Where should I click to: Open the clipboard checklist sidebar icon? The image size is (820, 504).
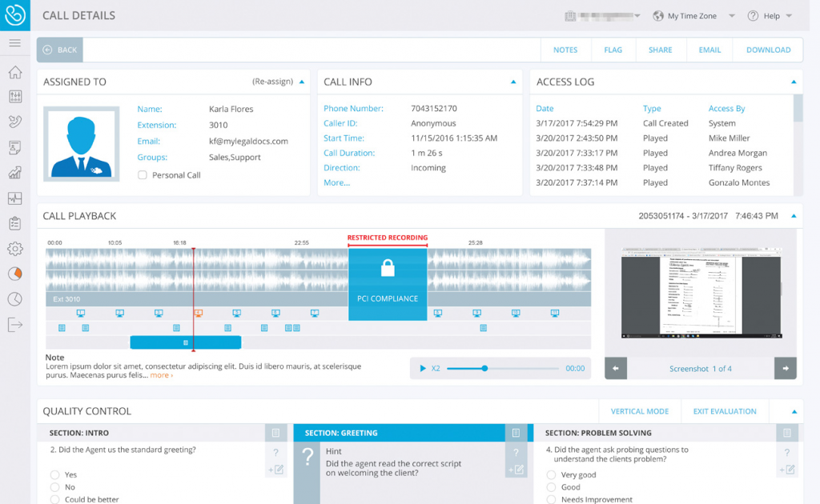point(14,223)
